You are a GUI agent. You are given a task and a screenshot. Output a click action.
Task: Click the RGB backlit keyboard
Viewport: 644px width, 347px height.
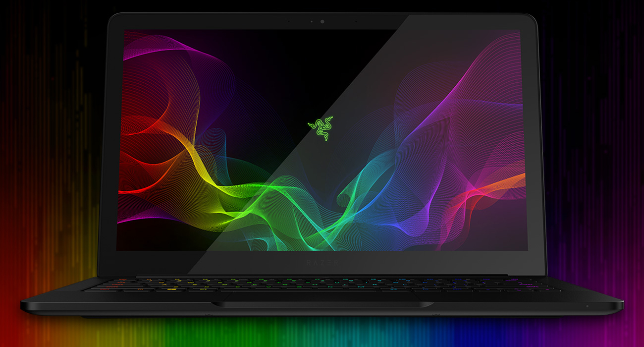(322, 285)
